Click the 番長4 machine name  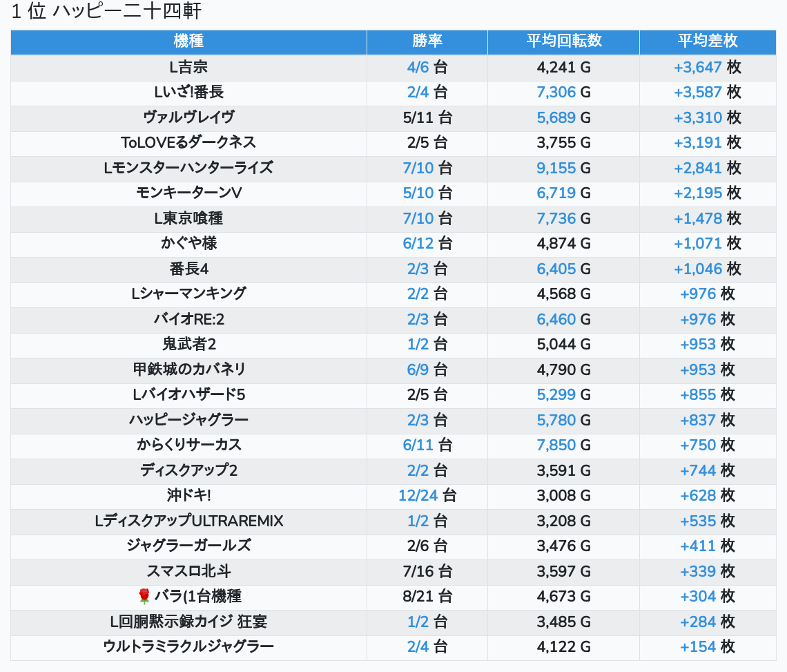point(188,269)
